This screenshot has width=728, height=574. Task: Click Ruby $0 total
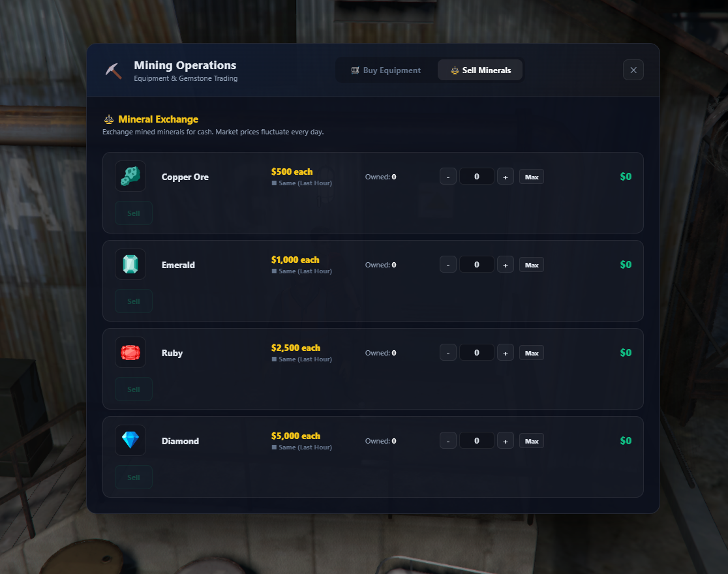click(626, 353)
